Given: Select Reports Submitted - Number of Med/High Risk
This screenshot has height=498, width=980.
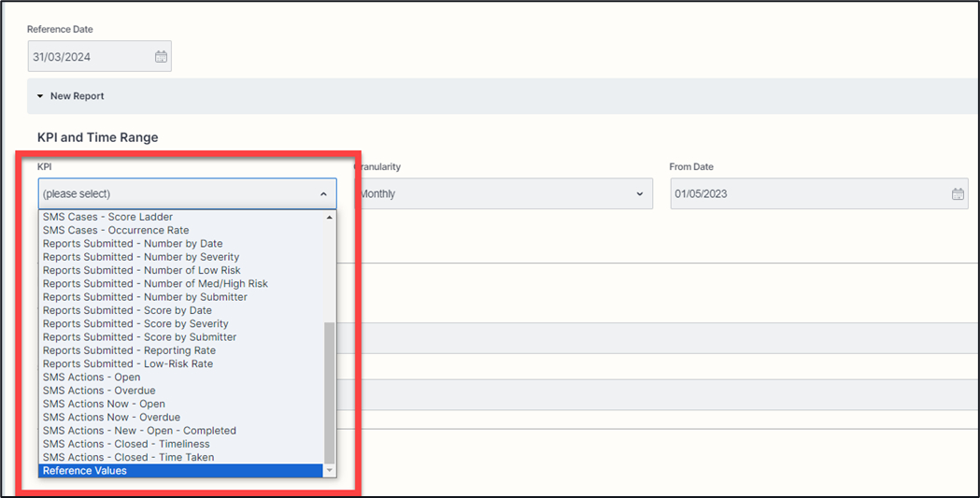Looking at the screenshot, I should 155,284.
